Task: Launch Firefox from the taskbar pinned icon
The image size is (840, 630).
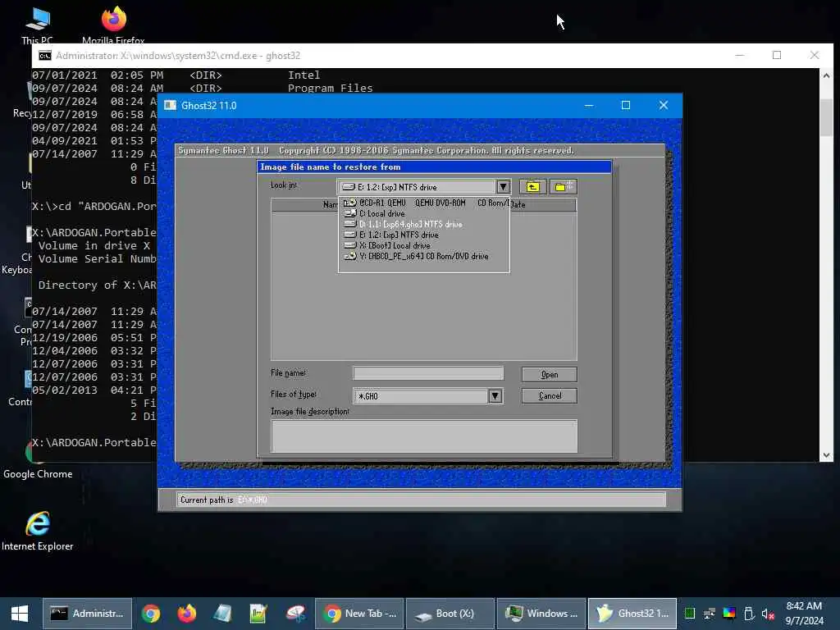Action: pos(186,614)
